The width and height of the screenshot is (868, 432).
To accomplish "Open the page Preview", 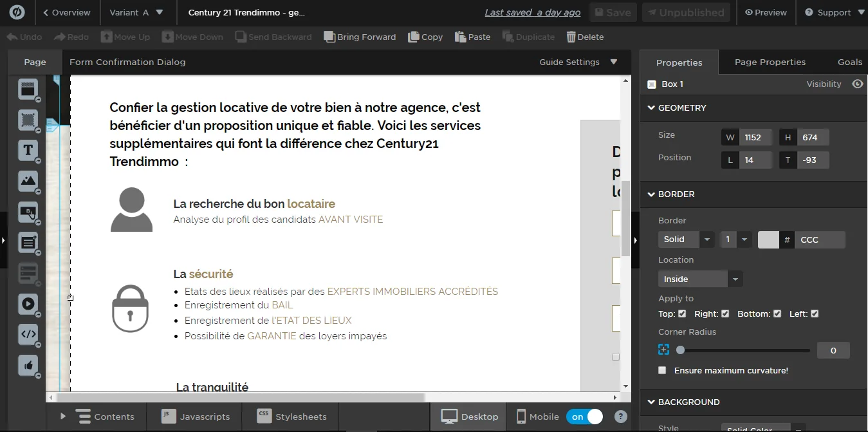I will [766, 12].
